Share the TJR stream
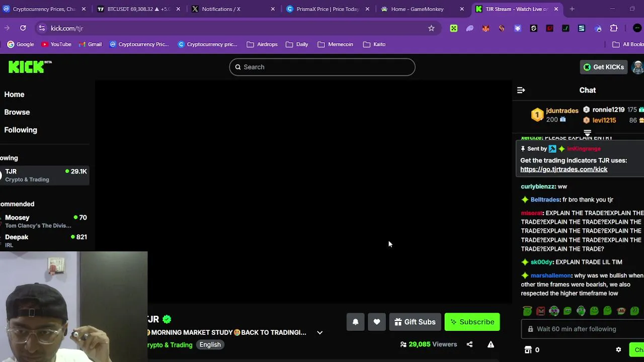Viewport: 644px width, 362px height. tap(469, 344)
